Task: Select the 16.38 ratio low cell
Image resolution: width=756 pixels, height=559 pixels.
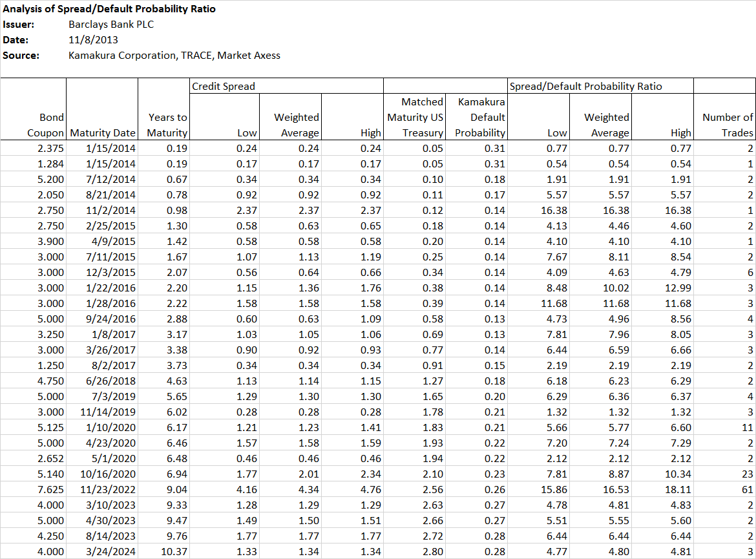Action: (x=538, y=210)
